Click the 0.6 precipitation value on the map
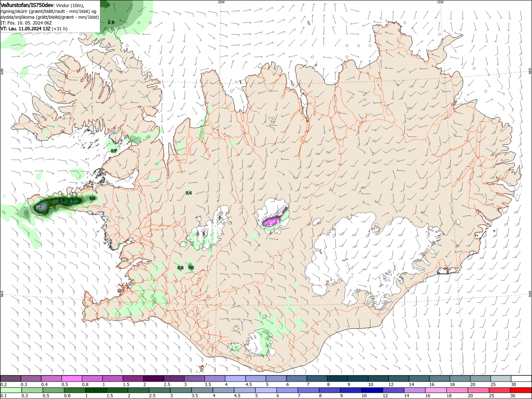 tap(189, 193)
